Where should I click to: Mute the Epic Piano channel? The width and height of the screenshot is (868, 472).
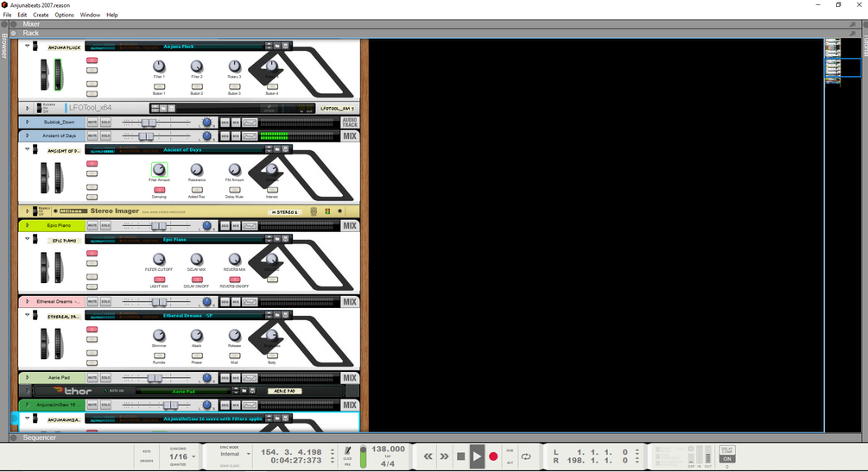(92, 225)
